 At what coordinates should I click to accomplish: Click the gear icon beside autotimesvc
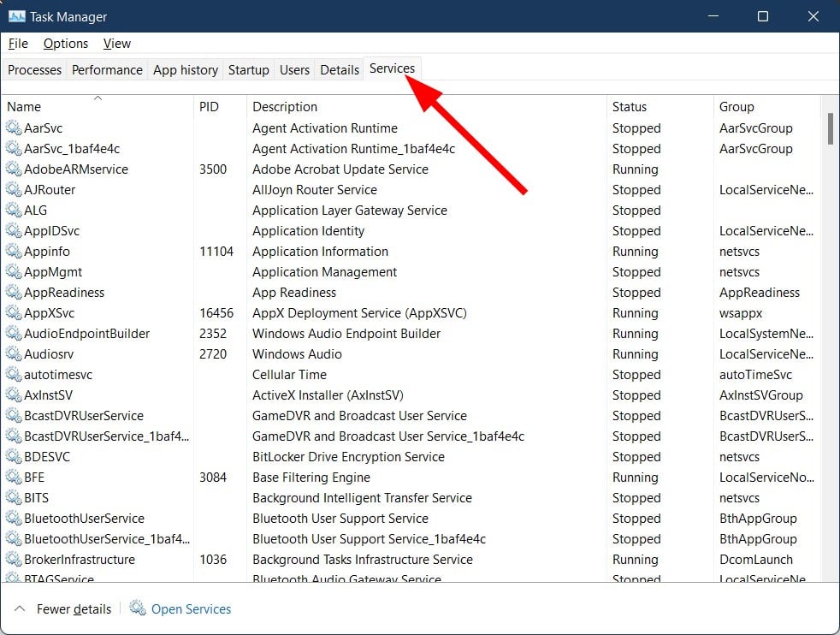click(x=14, y=374)
